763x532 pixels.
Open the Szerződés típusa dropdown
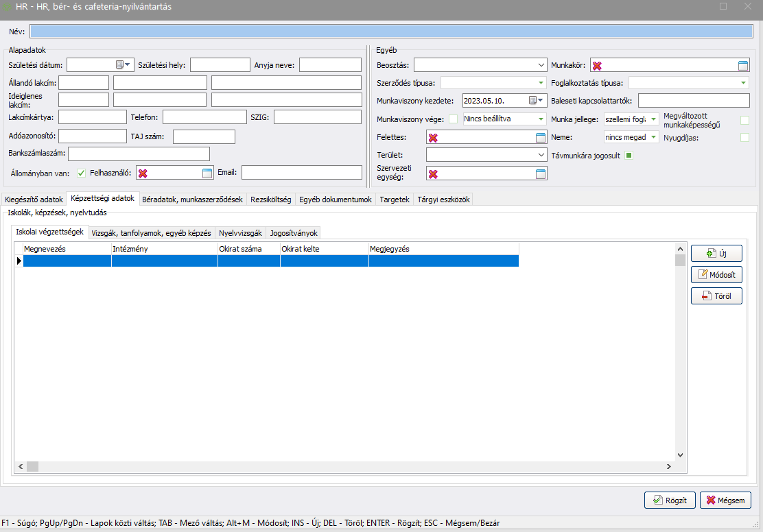pos(541,83)
